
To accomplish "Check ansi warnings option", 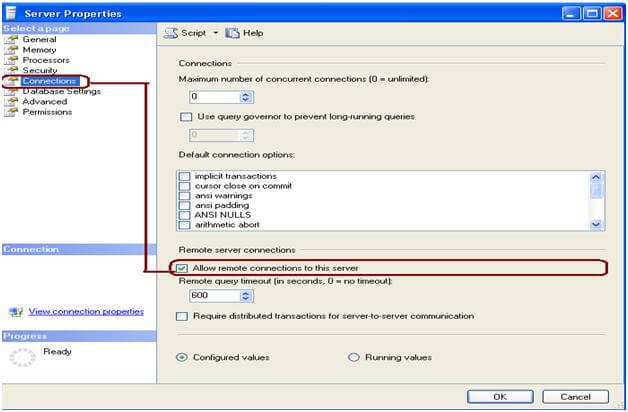I will coord(184,196).
